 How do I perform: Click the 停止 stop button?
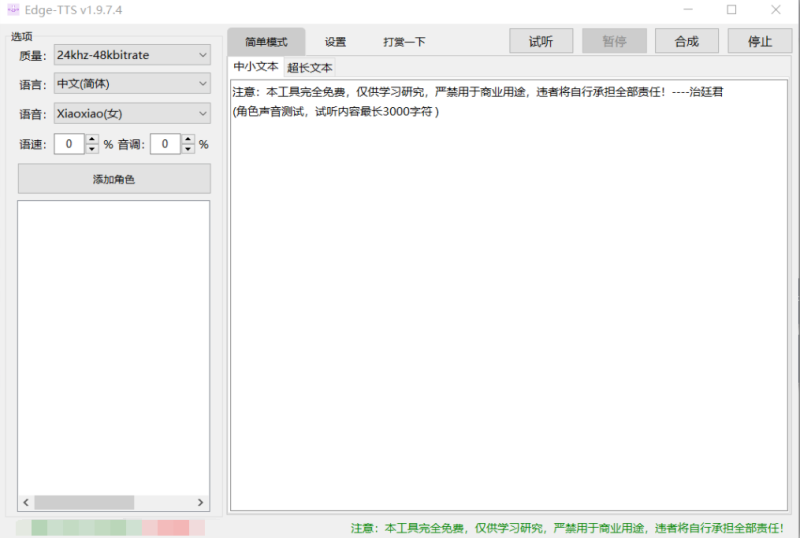click(759, 41)
